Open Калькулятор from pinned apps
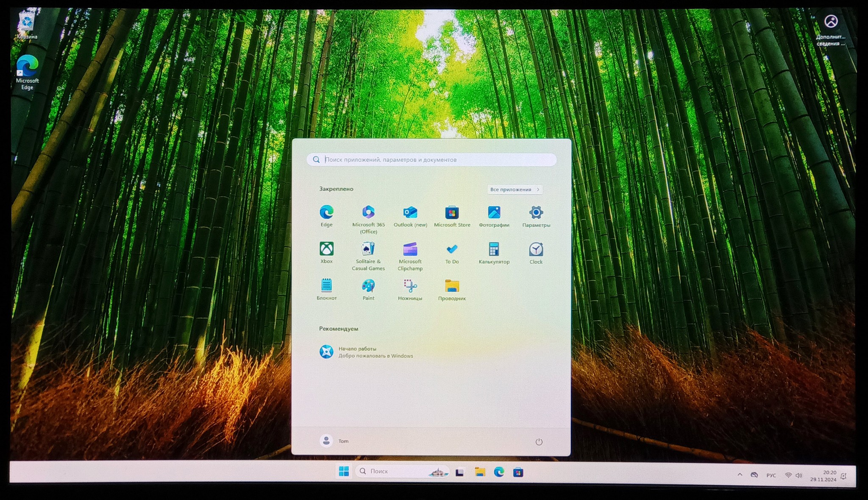Screen dimensions: 868x500 [x=494, y=249]
